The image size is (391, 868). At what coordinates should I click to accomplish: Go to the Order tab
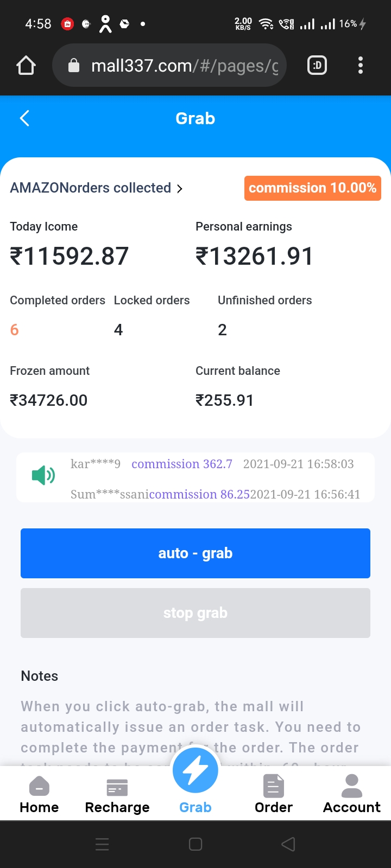click(274, 795)
